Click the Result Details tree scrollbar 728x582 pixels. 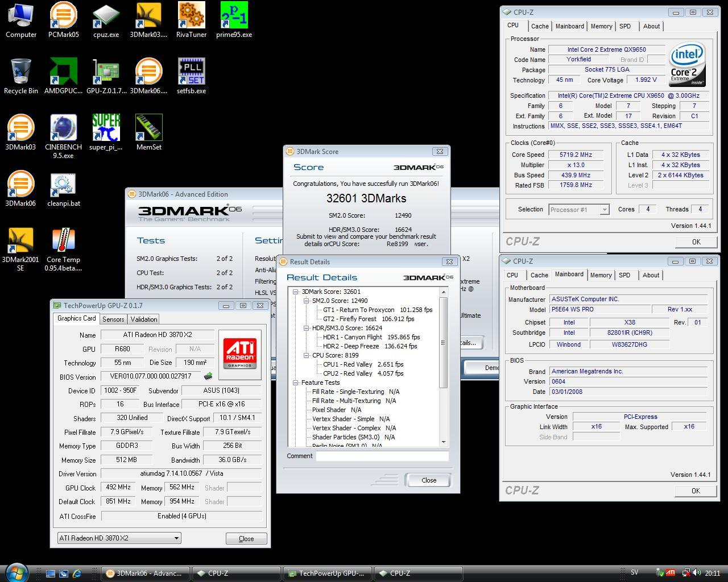click(444, 367)
